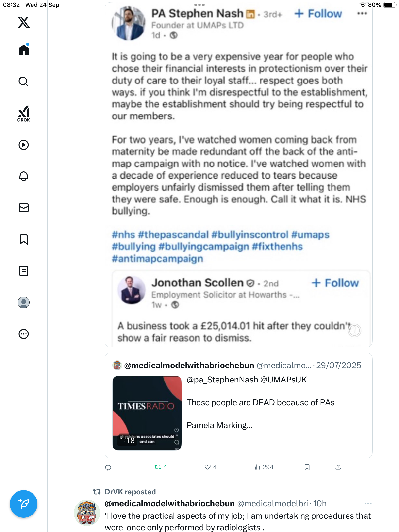The image size is (399, 532).
Task: Compose a new post
Action: click(x=24, y=504)
